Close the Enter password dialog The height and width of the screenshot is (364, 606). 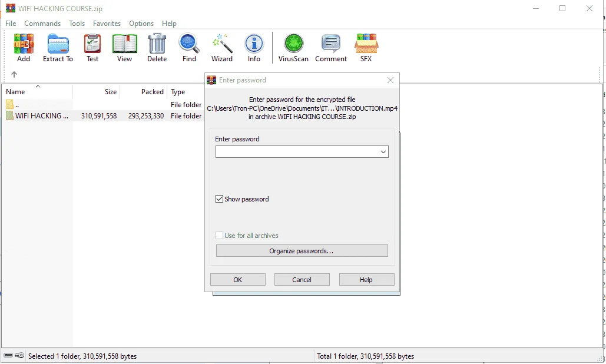point(390,80)
